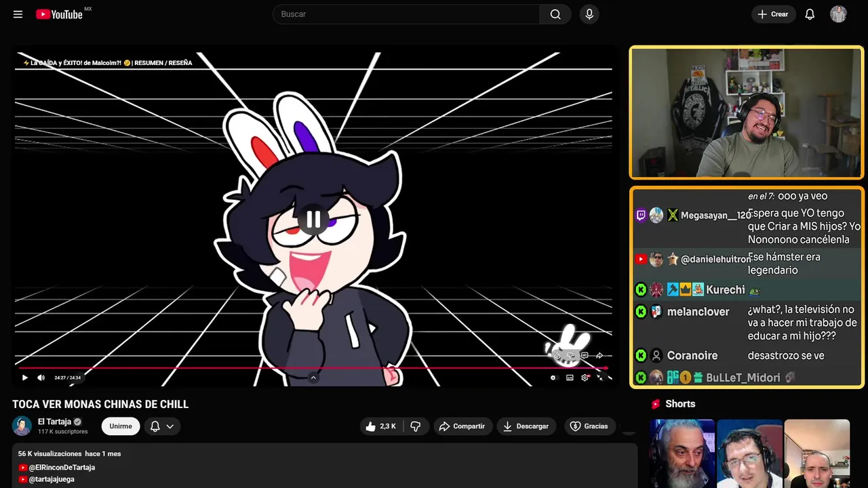Click the magnifying glass search button
The height and width of the screenshot is (488, 868).
(x=555, y=14)
